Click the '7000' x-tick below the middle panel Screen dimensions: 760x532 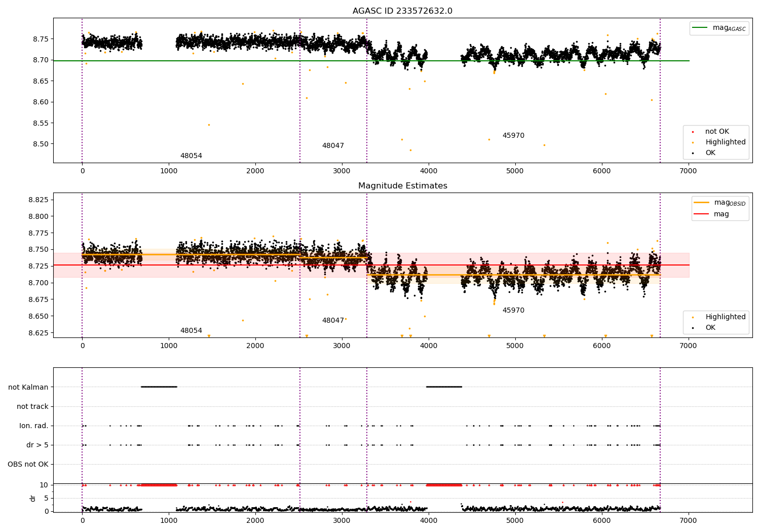coord(688,346)
